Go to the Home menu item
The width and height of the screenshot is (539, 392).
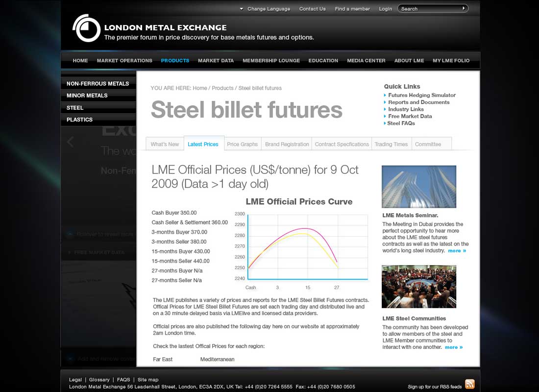pos(80,61)
